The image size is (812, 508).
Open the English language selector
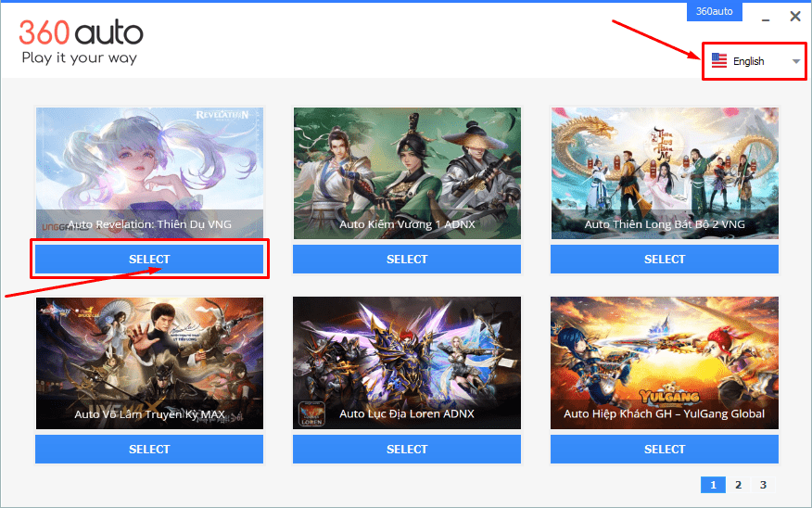point(754,61)
